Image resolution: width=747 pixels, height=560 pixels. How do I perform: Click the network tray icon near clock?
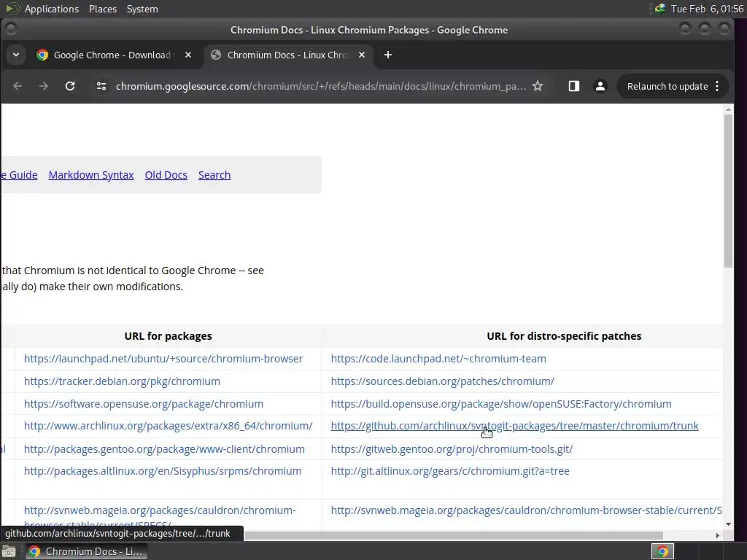click(x=659, y=9)
